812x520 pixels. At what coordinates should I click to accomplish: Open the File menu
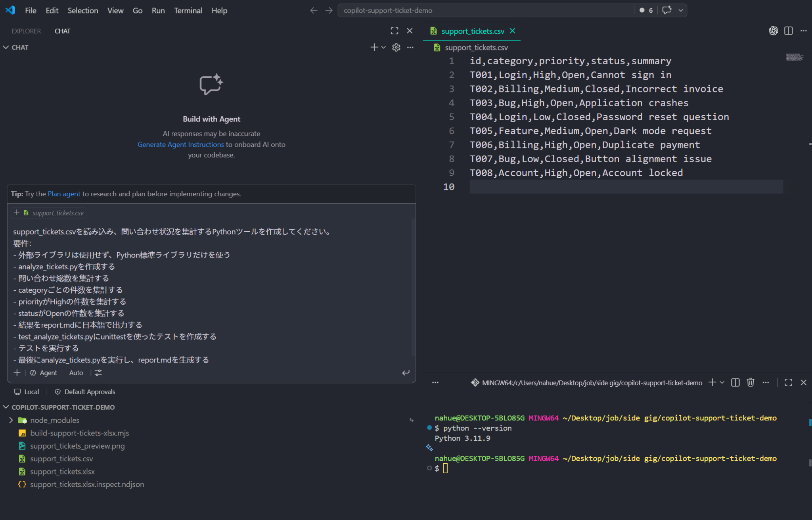coord(31,11)
